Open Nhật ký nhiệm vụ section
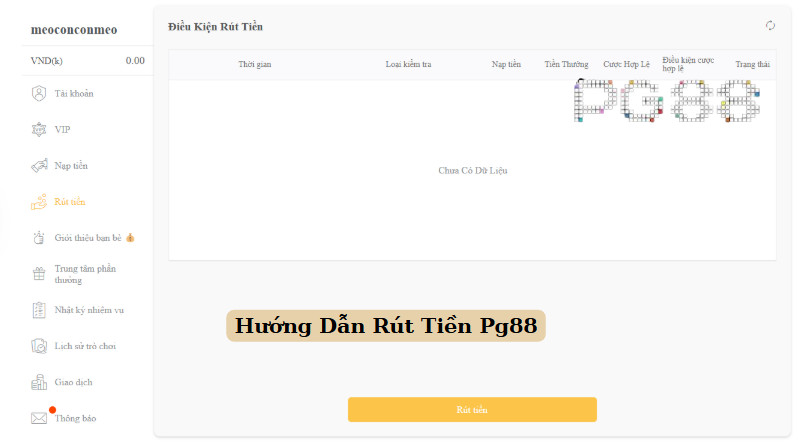Viewport: 800px width, 445px height. coord(87,310)
